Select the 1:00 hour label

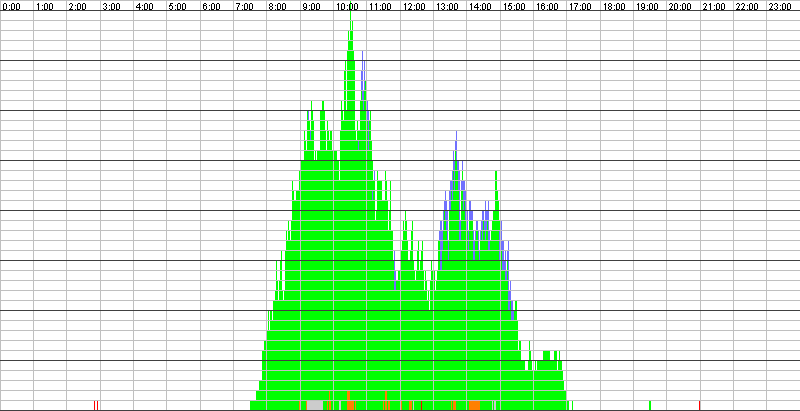45,7
